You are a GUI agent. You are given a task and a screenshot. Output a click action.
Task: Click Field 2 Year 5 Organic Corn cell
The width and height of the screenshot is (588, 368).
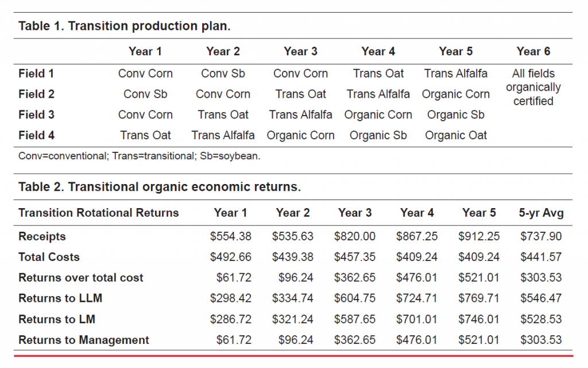455,94
